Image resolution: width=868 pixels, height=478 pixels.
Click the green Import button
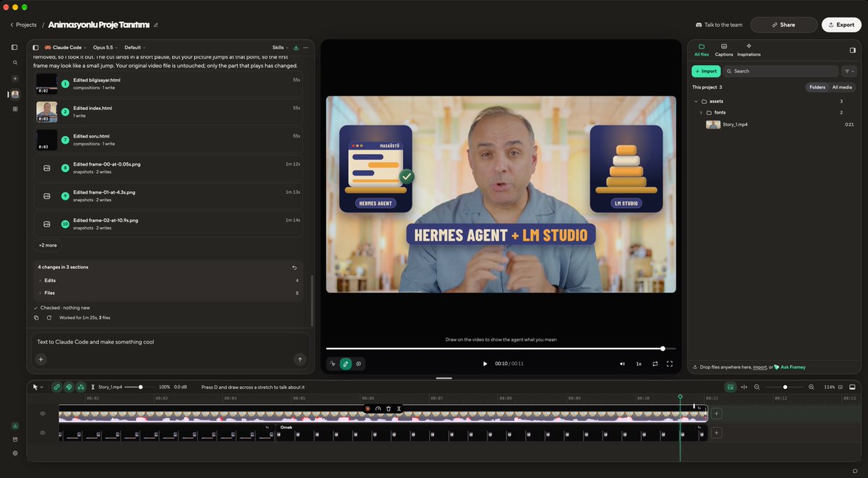point(706,71)
